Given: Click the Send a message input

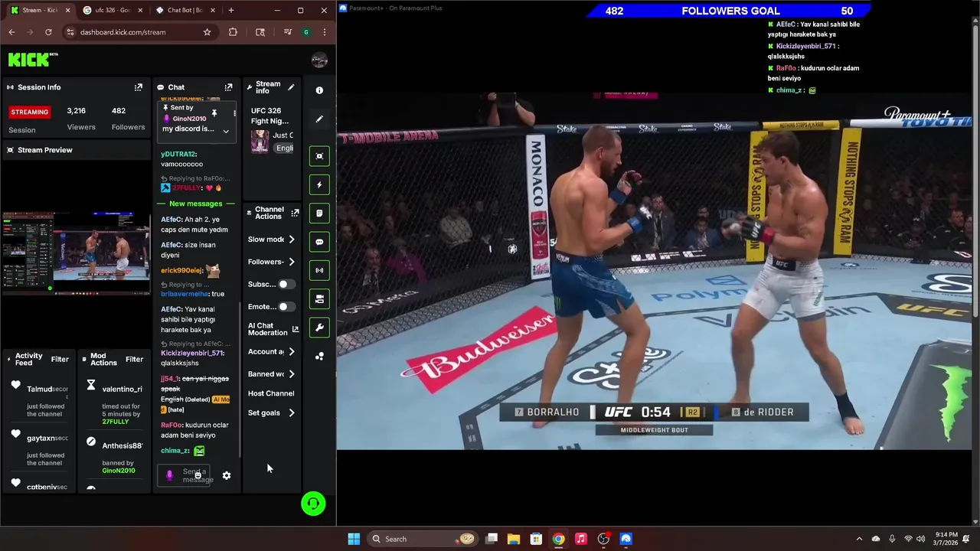Looking at the screenshot, I should [184, 475].
